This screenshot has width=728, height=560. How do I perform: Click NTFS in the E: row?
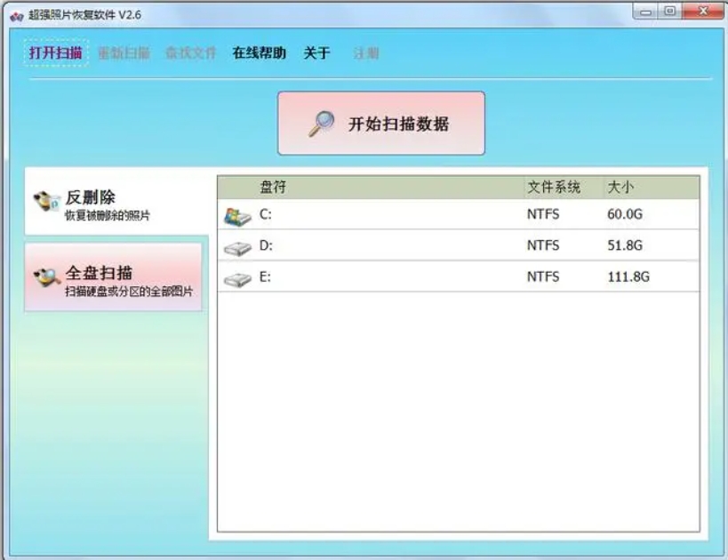pyautogui.click(x=543, y=276)
